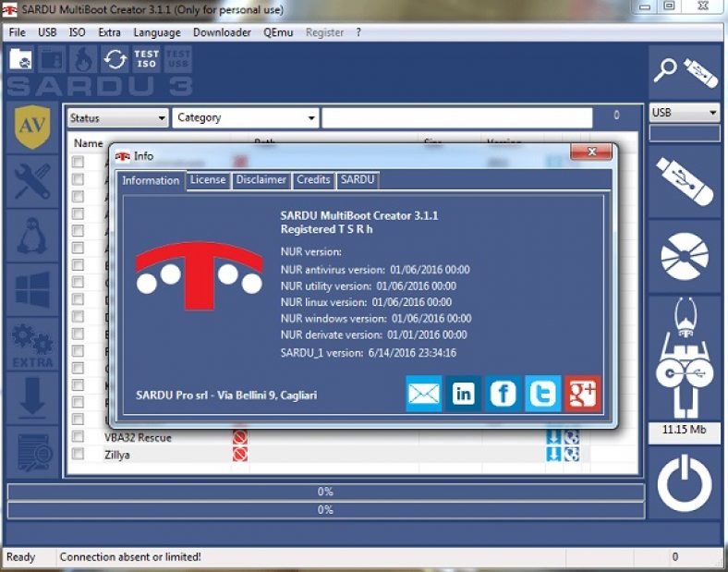
Task: Click the refresh arrows toolbar icon
Action: 115,59
